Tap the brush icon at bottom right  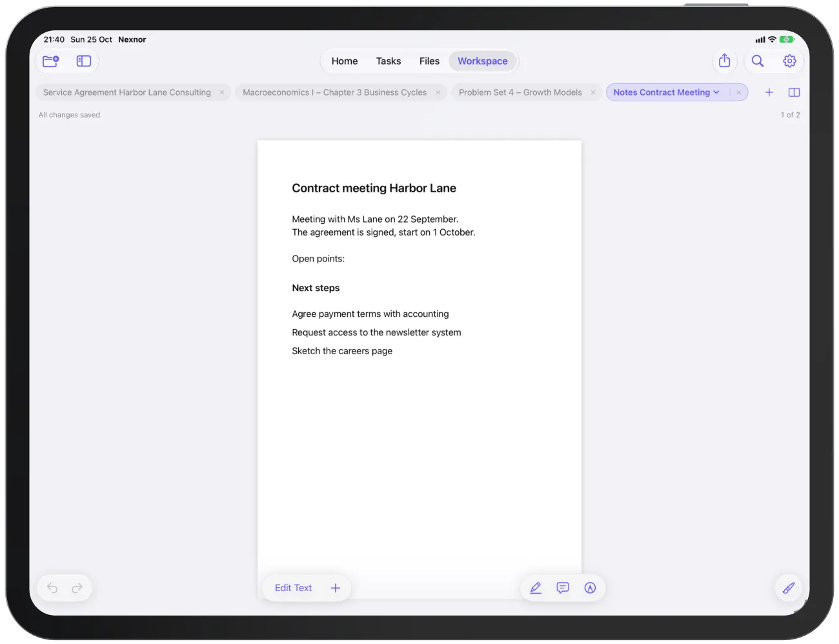pos(789,588)
